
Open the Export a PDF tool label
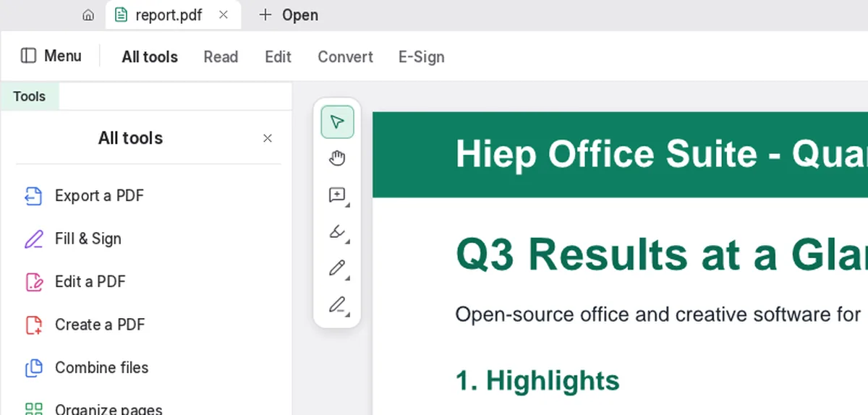tap(99, 196)
